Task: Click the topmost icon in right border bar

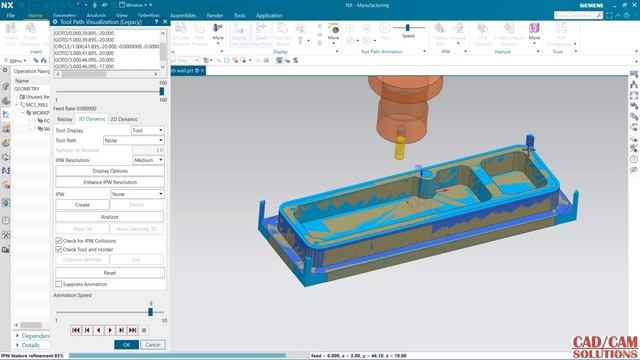Action: pyautogui.click(x=633, y=74)
